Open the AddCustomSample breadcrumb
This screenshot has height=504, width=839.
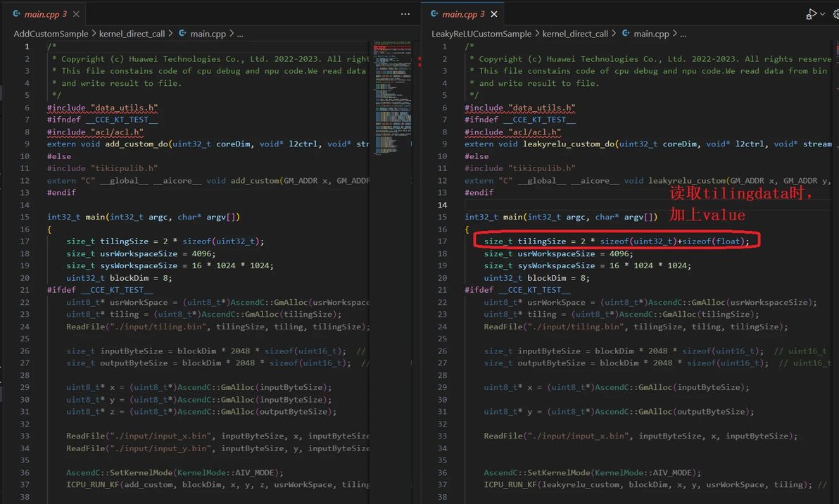[x=51, y=34]
